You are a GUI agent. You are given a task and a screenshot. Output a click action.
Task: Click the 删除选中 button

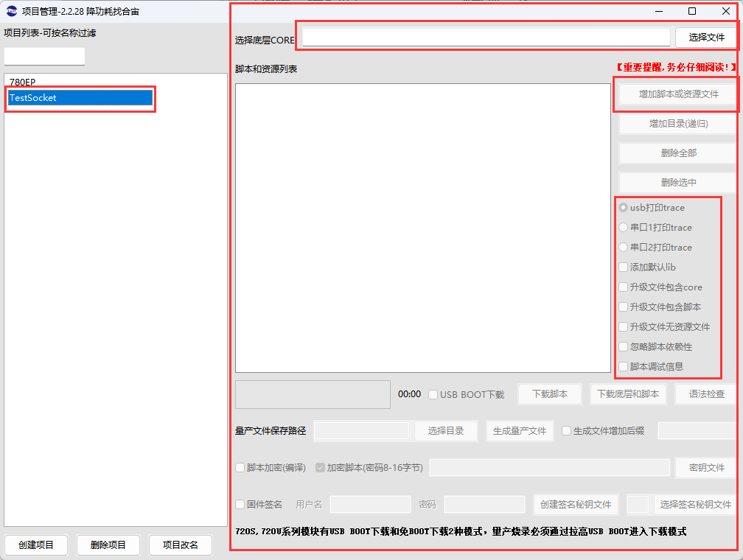(678, 183)
